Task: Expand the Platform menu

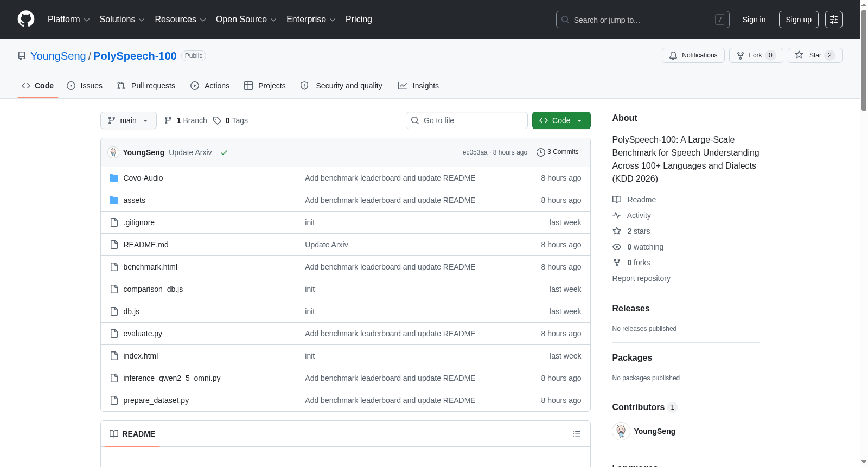Action: coord(68,20)
